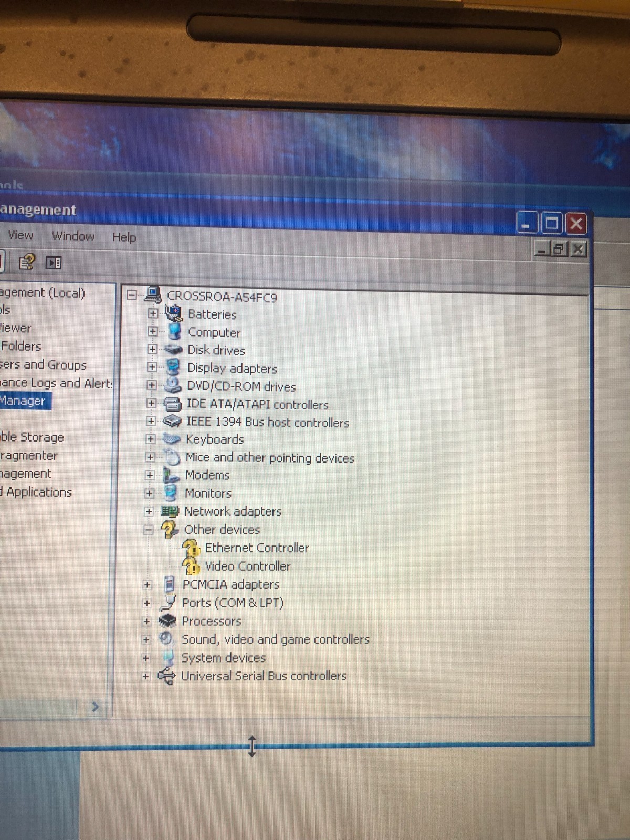Viewport: 630px width, 840px height.
Task: Select 'Folders' in the left pane
Action: pos(21,346)
